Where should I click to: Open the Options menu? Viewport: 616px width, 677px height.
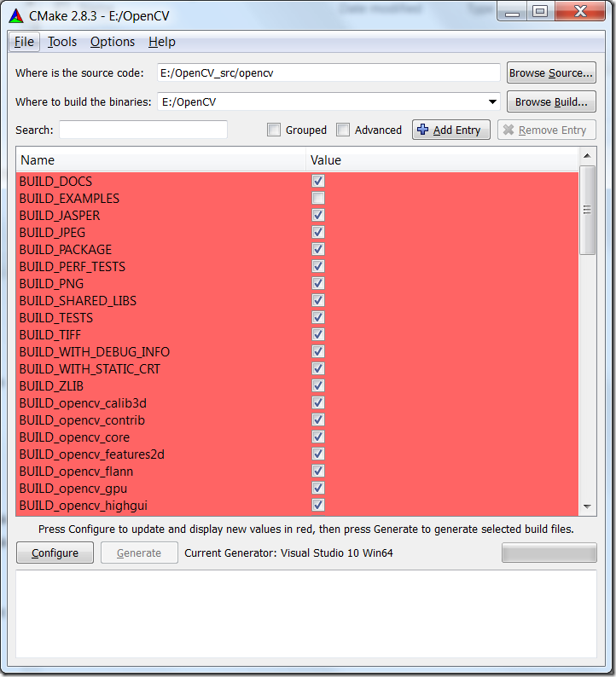pos(113,42)
